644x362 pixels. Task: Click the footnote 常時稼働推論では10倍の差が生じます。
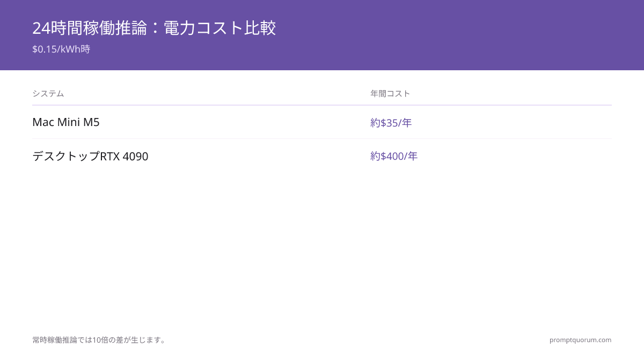[x=100, y=340]
